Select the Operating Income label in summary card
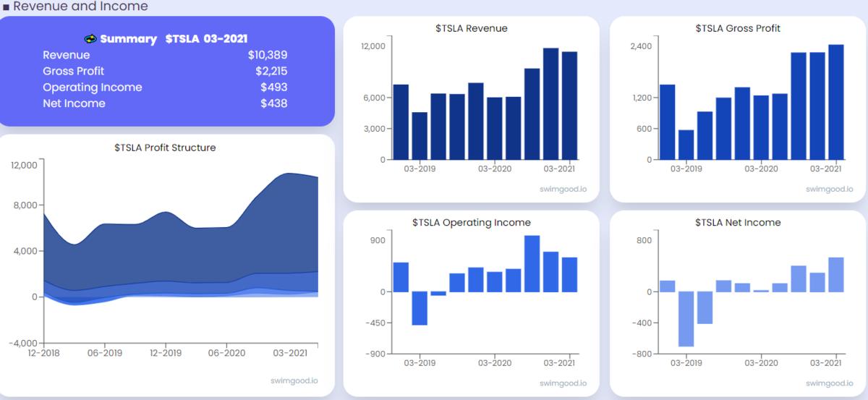 [x=93, y=87]
